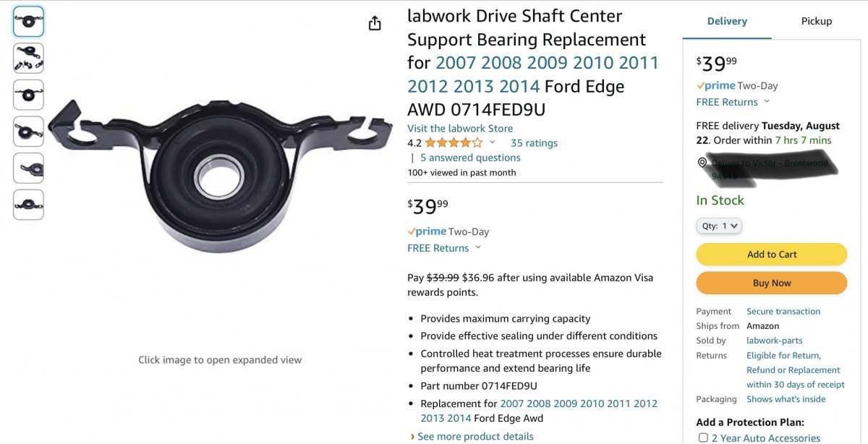This screenshot has width=868, height=444.
Task: Select the first product thumbnail
Action: coord(28,22)
